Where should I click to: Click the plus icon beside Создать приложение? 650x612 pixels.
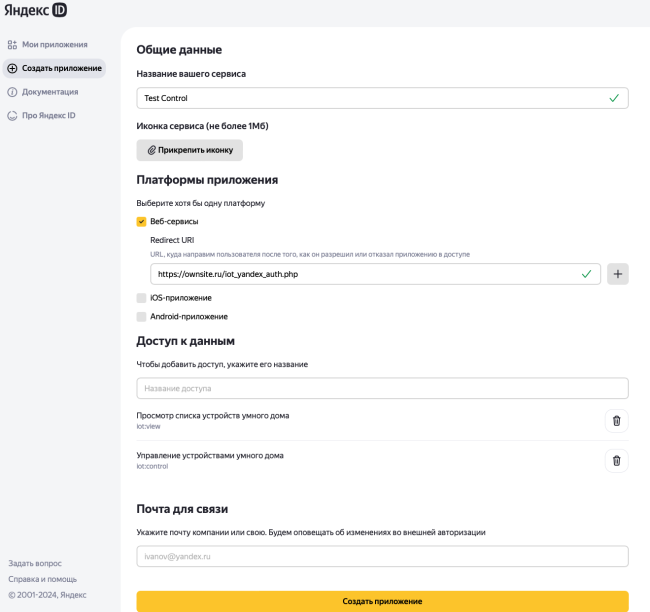pos(12,68)
